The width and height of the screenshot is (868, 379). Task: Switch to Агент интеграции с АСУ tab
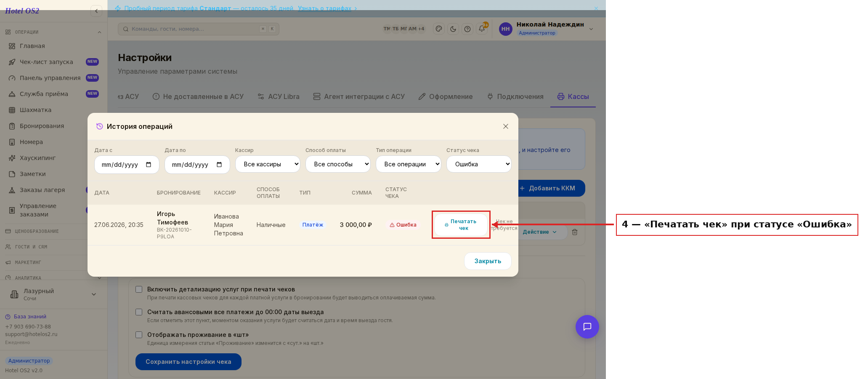[359, 96]
